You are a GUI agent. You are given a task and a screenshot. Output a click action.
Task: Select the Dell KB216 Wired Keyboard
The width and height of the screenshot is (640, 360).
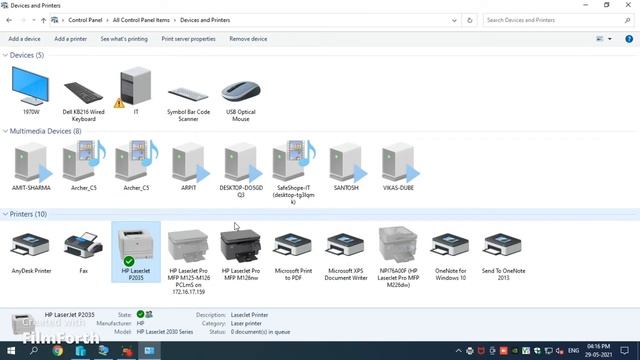pos(83,100)
